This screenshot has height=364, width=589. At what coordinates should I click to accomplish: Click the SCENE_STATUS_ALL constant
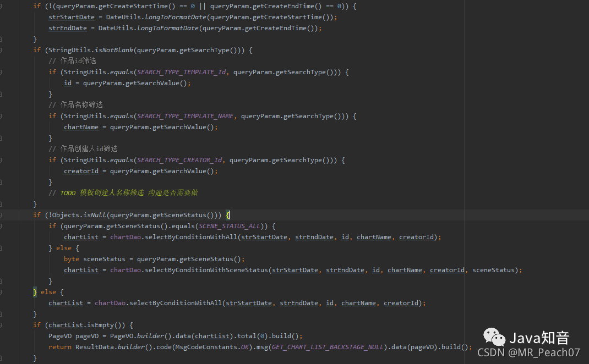tap(229, 226)
